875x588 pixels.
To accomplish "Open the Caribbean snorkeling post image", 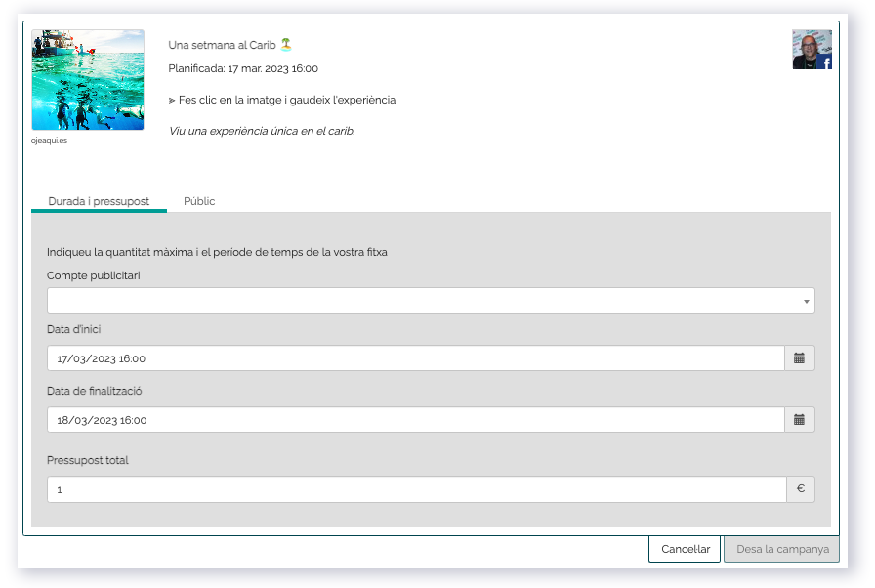I will (88, 80).
